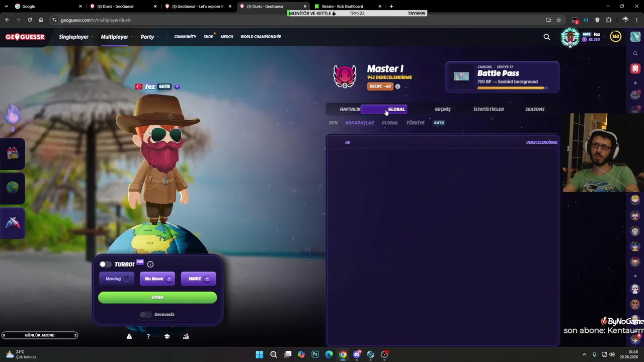Open the GeoGuessr logo home link

click(25, 37)
